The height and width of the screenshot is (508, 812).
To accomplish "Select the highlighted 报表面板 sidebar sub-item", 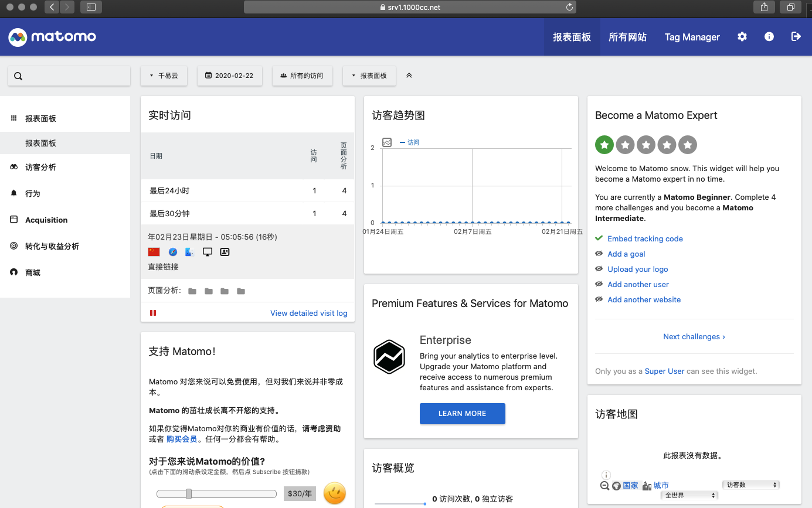I will coord(65,143).
